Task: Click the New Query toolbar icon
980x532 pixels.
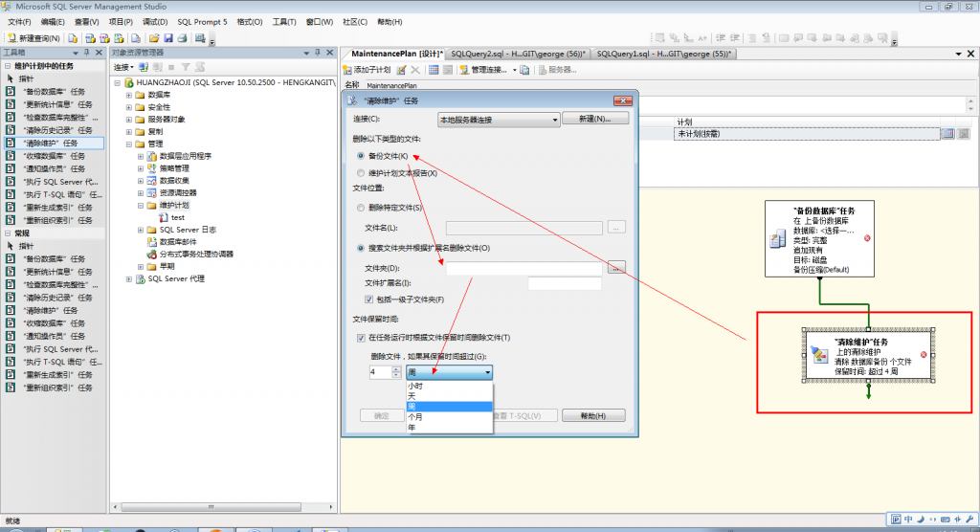Action: click(x=11, y=38)
